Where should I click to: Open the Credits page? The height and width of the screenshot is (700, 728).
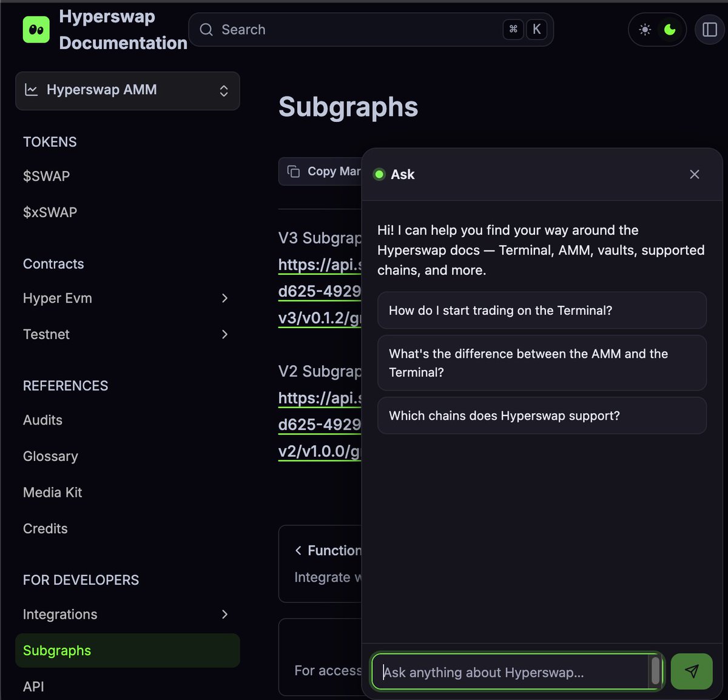45,528
